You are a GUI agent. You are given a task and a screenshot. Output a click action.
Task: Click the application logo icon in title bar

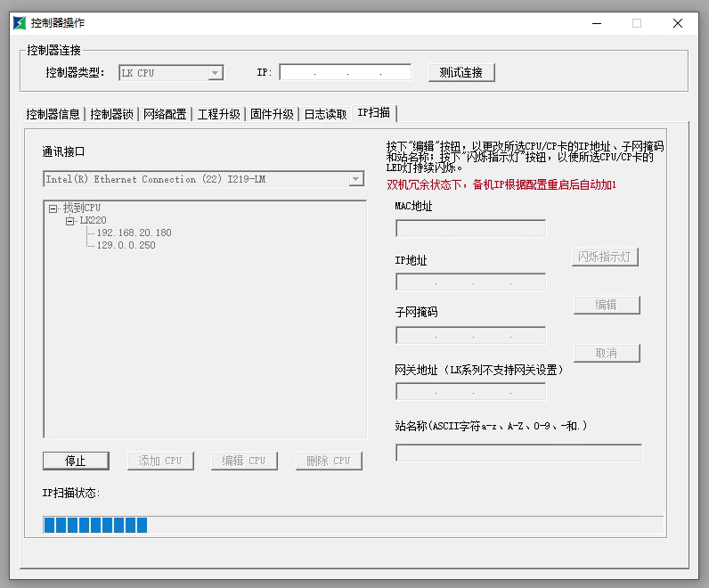pyautogui.click(x=20, y=23)
